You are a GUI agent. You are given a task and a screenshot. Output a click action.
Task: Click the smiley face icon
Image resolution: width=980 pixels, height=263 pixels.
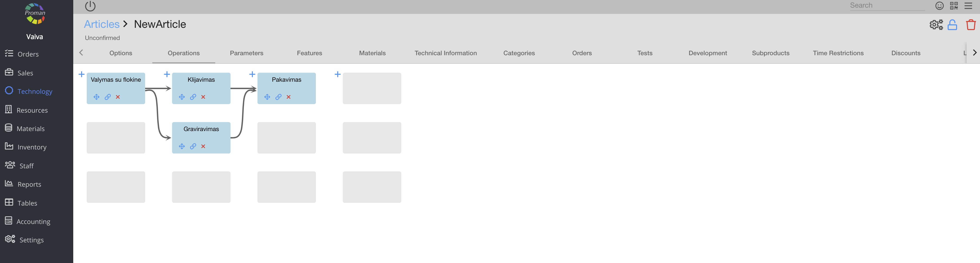tap(939, 6)
